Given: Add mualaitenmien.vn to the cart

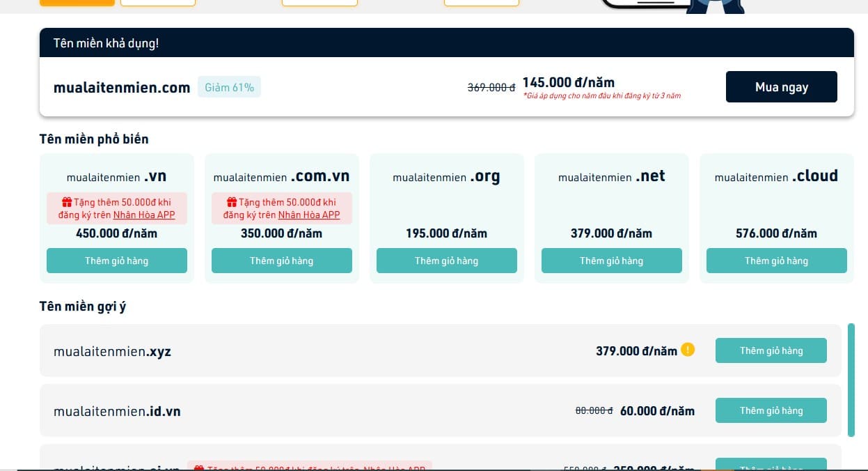Looking at the screenshot, I should click(117, 261).
